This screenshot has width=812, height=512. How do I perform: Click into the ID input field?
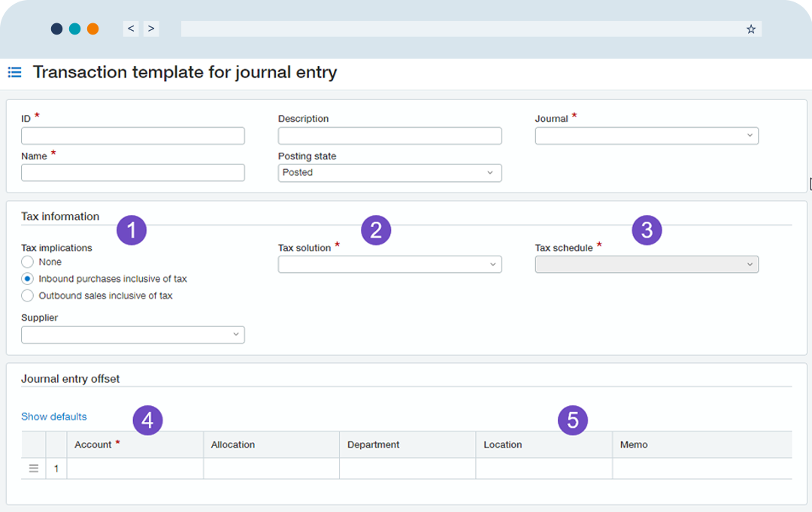click(132, 136)
